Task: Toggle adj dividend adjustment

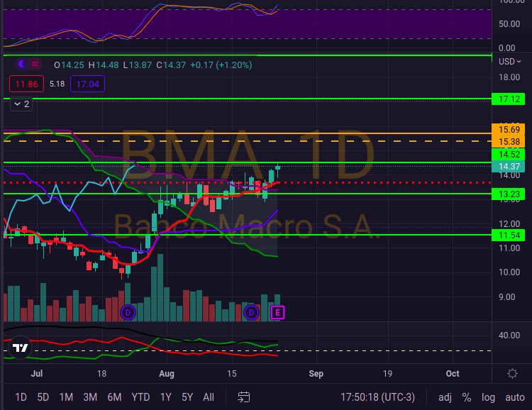Action: click(x=445, y=397)
